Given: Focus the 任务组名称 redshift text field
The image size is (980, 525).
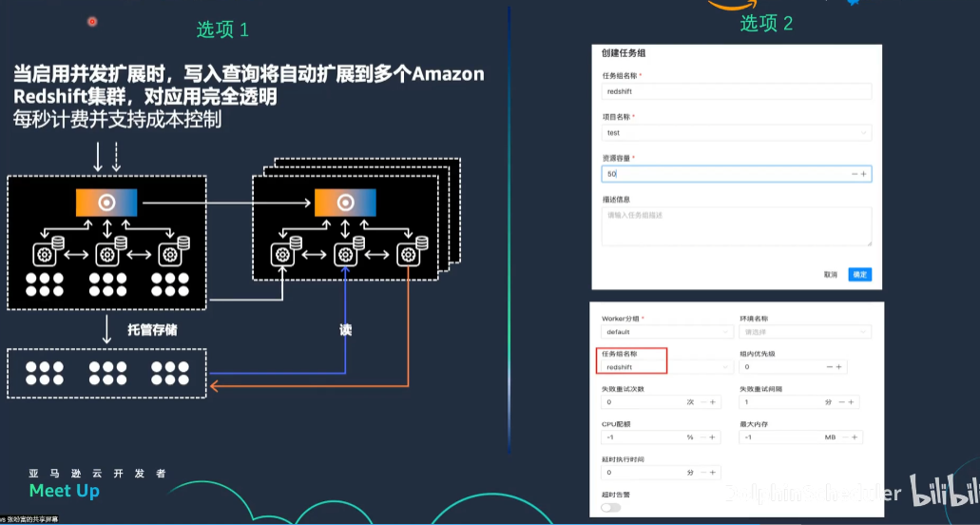Looking at the screenshot, I should [x=737, y=91].
